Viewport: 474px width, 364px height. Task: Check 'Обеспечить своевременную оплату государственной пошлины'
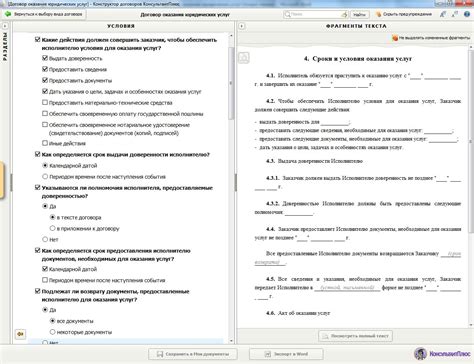click(x=45, y=113)
